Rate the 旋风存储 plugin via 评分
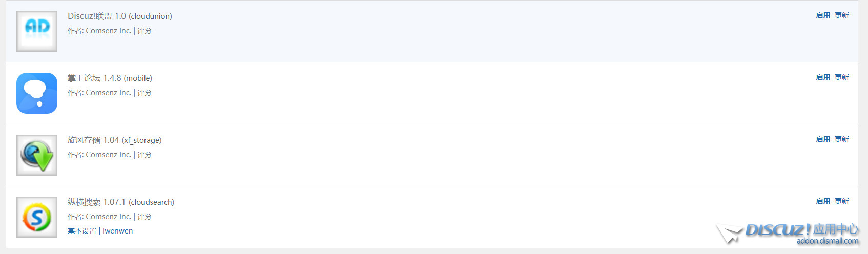Viewport: 868px width, 254px height. (x=144, y=155)
